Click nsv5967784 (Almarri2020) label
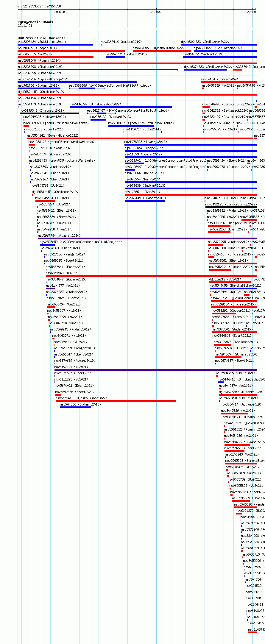The image size is (265, 644). [59, 236]
